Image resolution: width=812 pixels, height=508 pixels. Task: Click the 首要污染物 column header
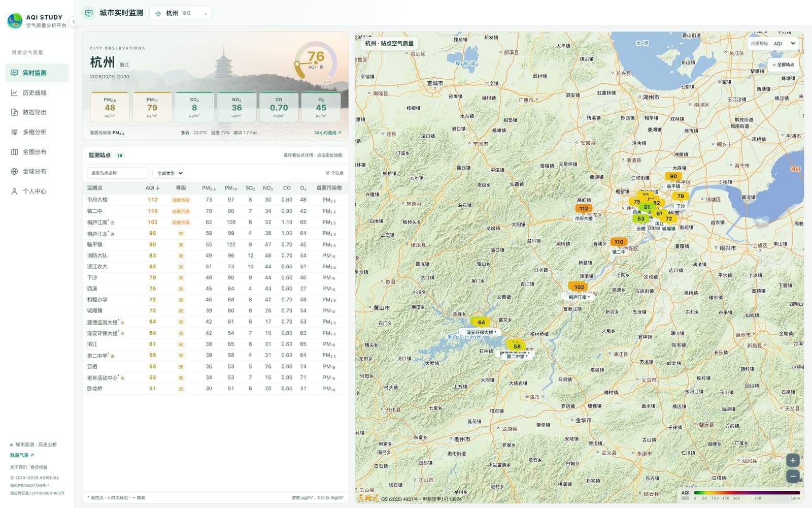(x=329, y=188)
